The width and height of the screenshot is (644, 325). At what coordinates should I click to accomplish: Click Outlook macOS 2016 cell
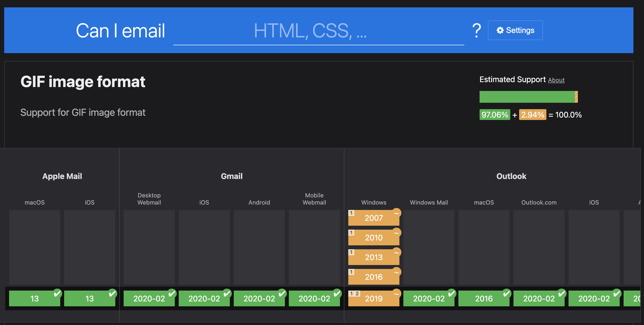tap(484, 298)
